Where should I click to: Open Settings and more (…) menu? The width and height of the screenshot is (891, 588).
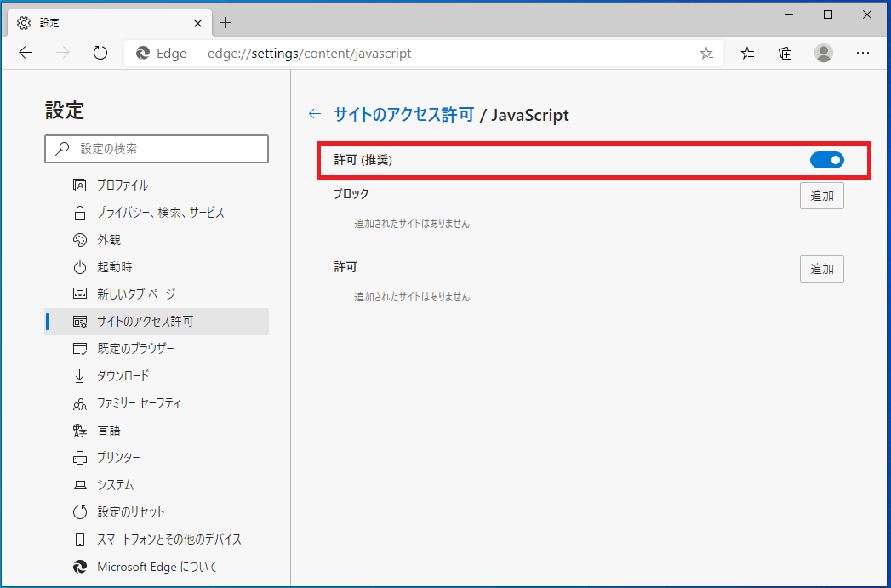[x=862, y=53]
